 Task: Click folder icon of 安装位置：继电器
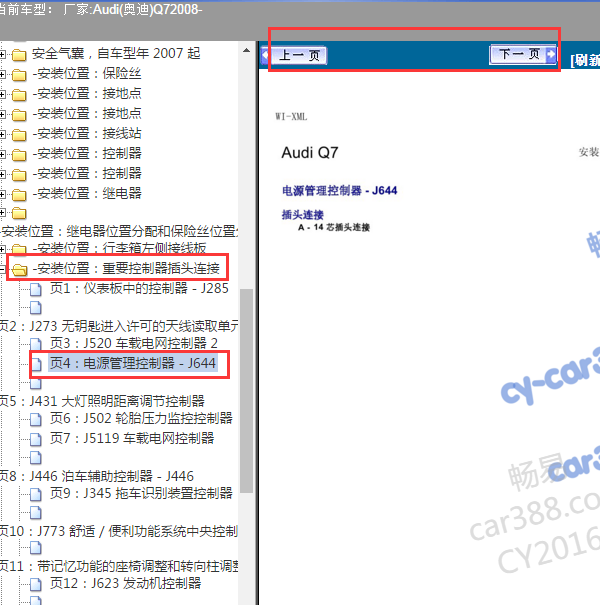[x=19, y=194]
